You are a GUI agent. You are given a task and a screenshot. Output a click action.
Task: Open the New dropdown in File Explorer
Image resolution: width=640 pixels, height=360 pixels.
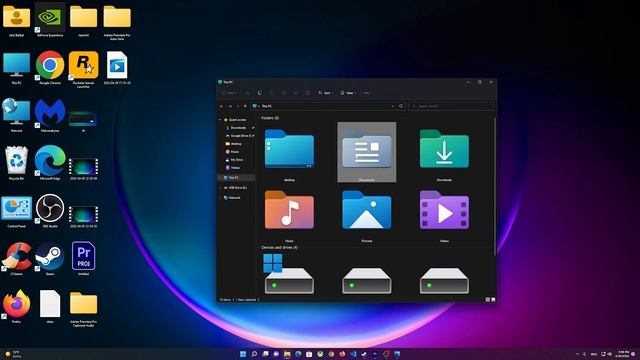(229, 93)
